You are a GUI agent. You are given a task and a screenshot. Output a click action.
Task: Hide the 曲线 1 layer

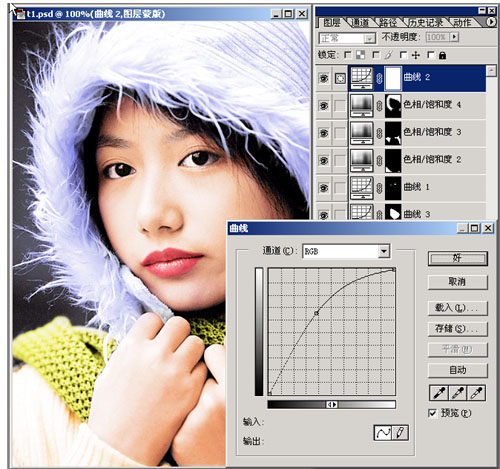323,188
